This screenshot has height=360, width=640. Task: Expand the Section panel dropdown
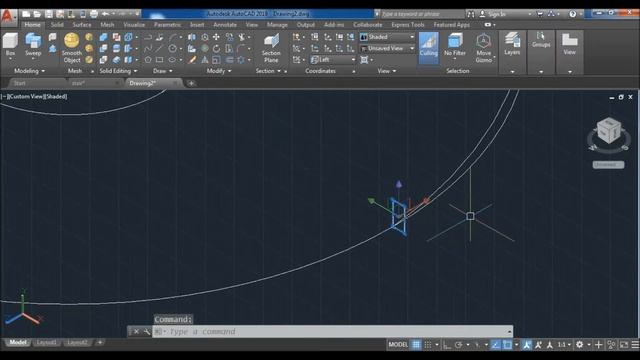(268, 71)
